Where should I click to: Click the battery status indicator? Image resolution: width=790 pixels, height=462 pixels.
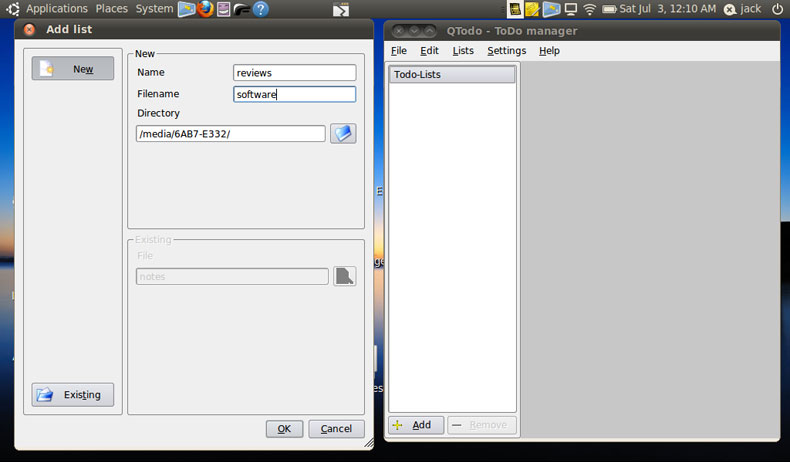click(x=609, y=9)
